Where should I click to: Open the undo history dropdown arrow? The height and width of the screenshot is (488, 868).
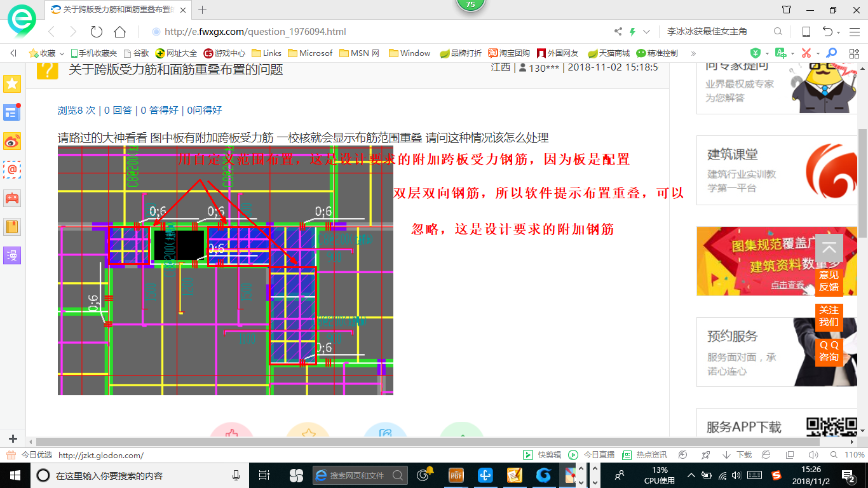839,32
